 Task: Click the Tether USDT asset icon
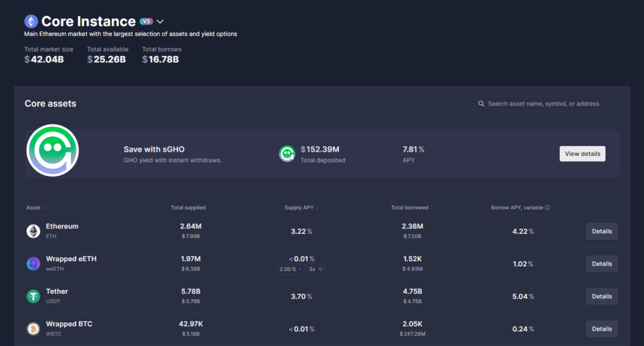click(33, 296)
